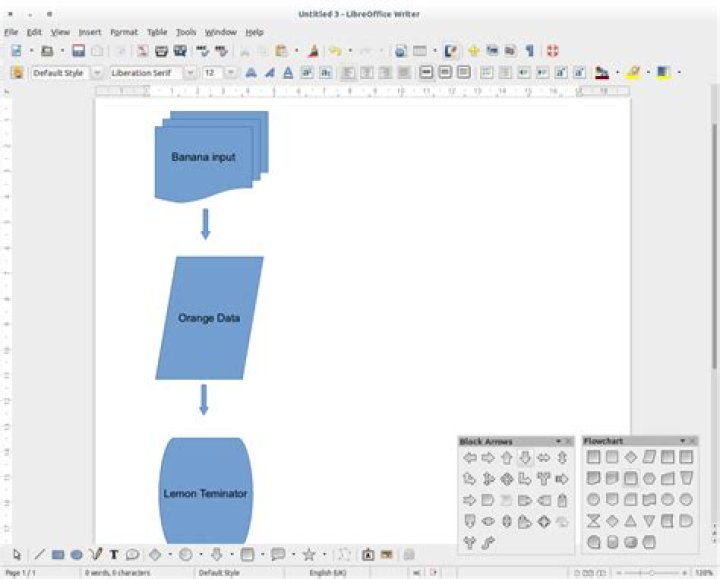This screenshot has height=579, width=720.
Task: Pick the Right Arrow in Block Arrows panel
Action: [488, 457]
